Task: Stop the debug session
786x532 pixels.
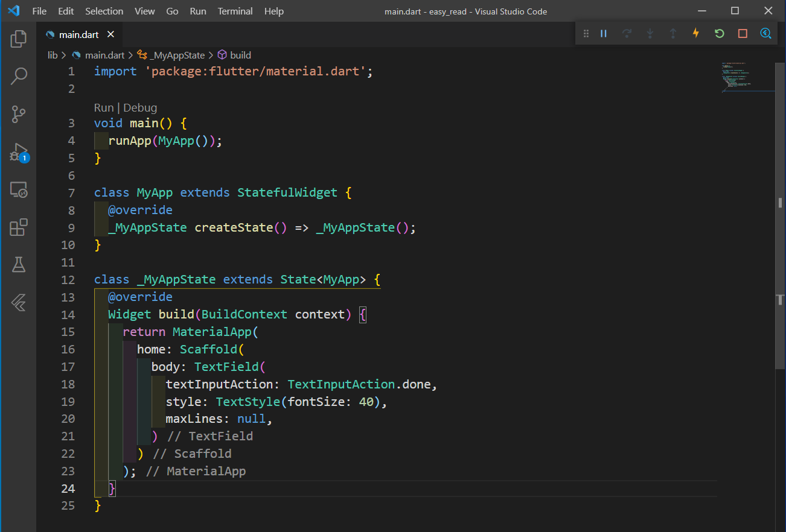Action: pyautogui.click(x=743, y=34)
